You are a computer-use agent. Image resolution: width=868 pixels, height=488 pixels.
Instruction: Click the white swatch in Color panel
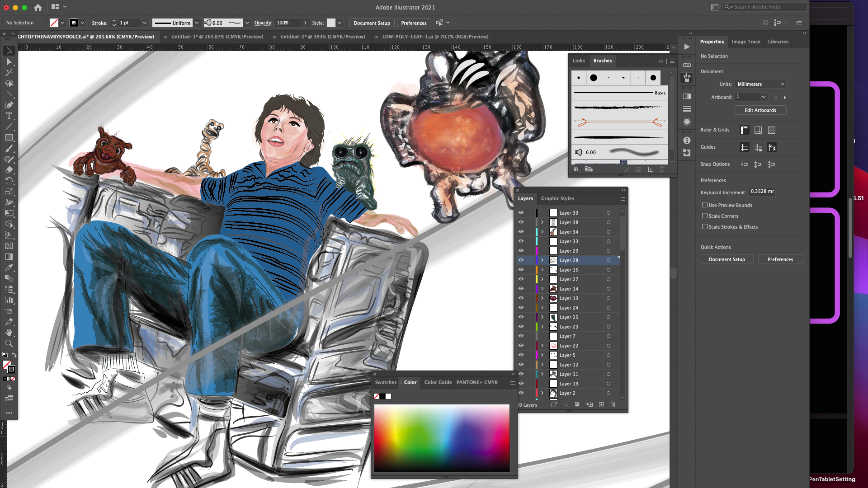[x=388, y=396]
